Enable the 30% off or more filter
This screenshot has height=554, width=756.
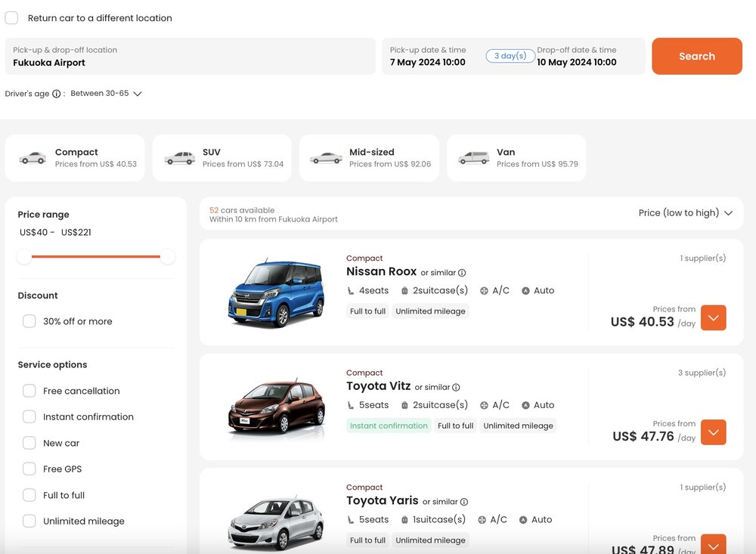(29, 321)
